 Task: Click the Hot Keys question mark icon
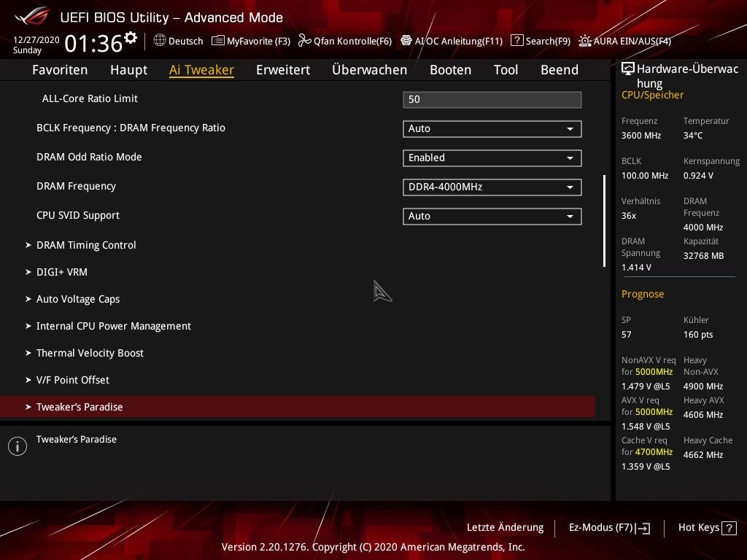click(x=729, y=528)
